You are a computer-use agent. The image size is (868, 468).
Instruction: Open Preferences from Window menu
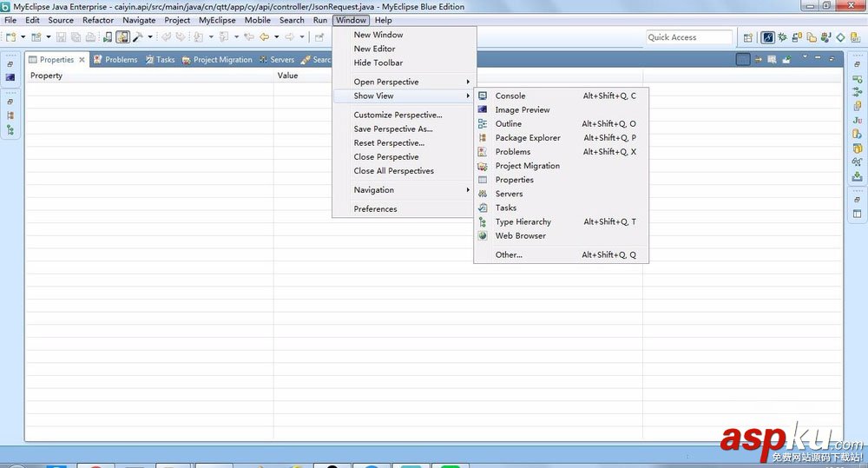[x=404, y=208]
